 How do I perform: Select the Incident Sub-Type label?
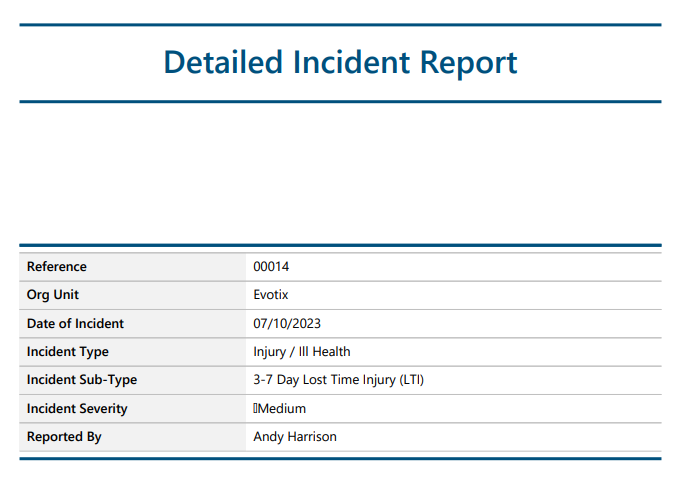pos(82,380)
